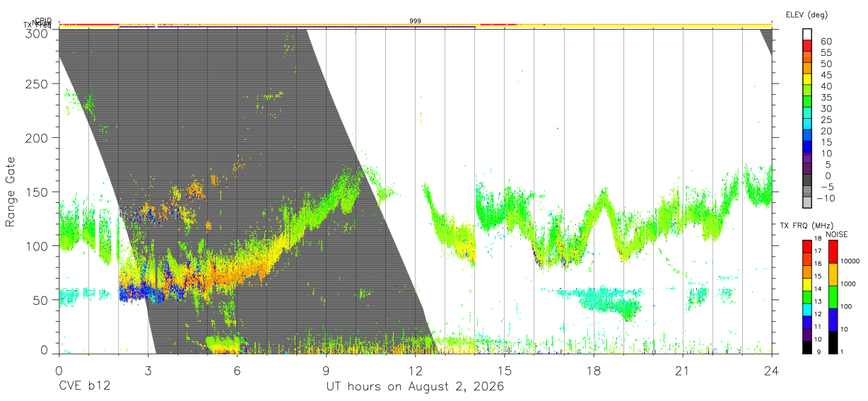Click the '150' tick on the Range Gate axis
868x401 pixels.
(x=37, y=192)
